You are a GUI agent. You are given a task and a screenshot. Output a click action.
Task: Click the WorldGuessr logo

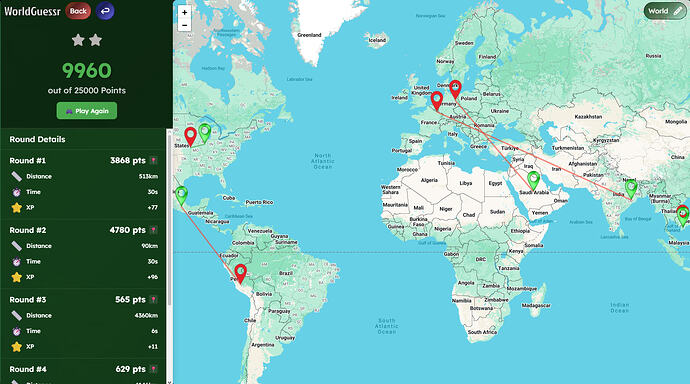[32, 11]
